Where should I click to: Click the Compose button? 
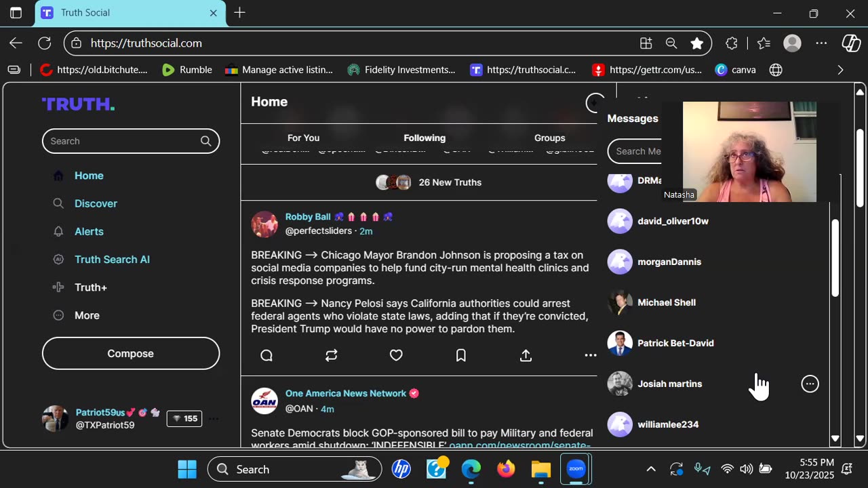(131, 354)
